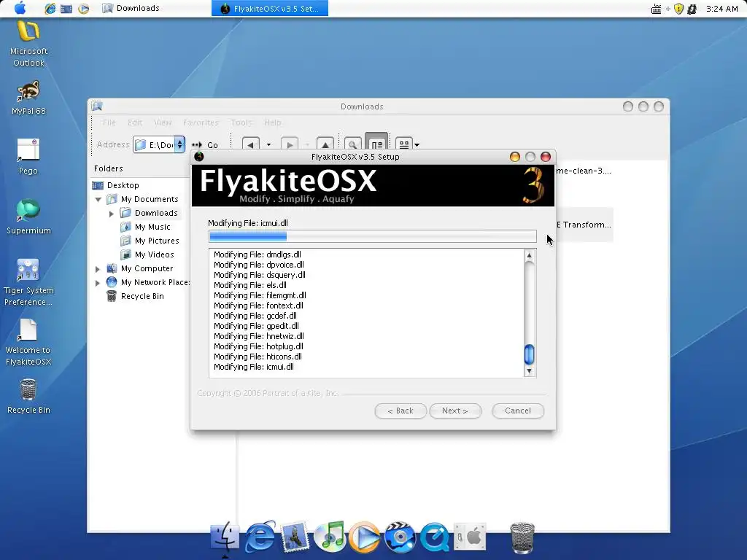Click Search magnifier in Downloads toolbar
The height and width of the screenshot is (560, 747).
[x=352, y=144]
